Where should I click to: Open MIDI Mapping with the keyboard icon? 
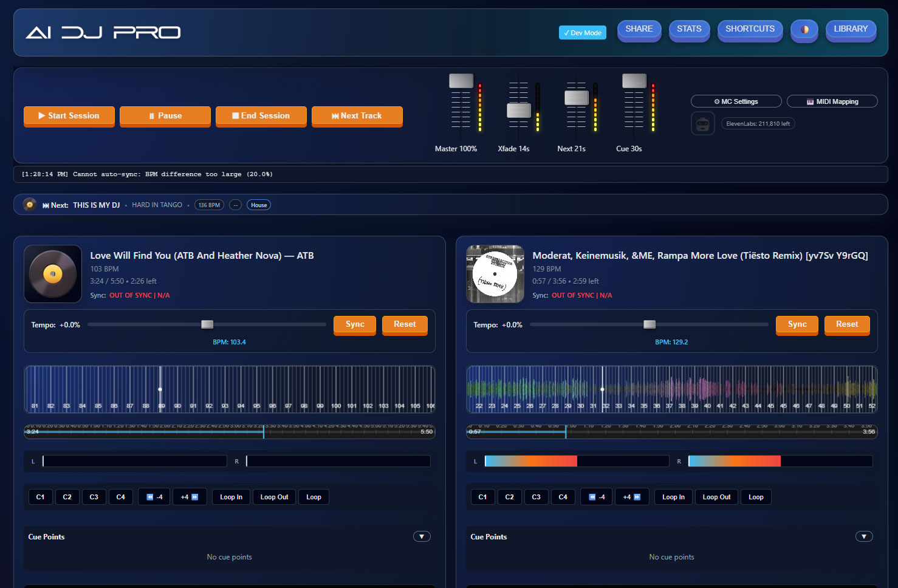(x=832, y=101)
